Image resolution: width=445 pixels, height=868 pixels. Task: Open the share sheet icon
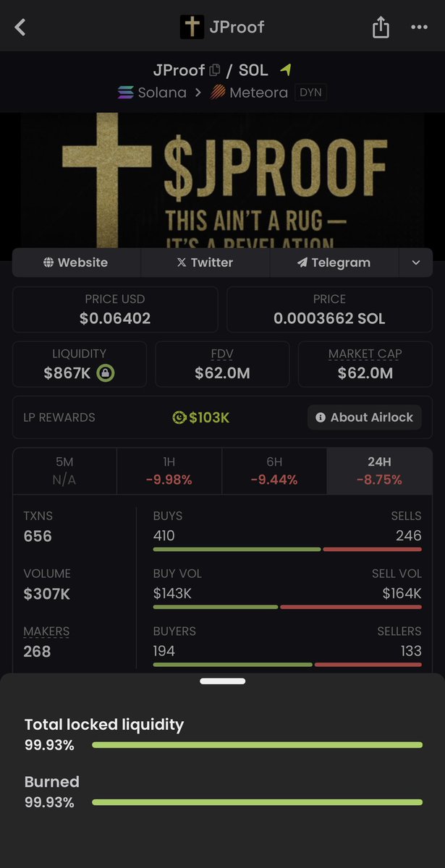tap(381, 27)
